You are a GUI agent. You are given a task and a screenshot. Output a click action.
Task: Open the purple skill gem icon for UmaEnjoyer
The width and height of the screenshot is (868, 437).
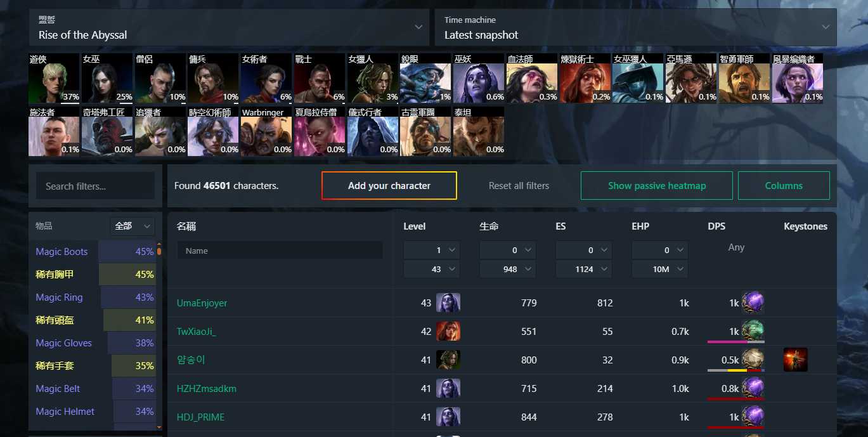(753, 303)
